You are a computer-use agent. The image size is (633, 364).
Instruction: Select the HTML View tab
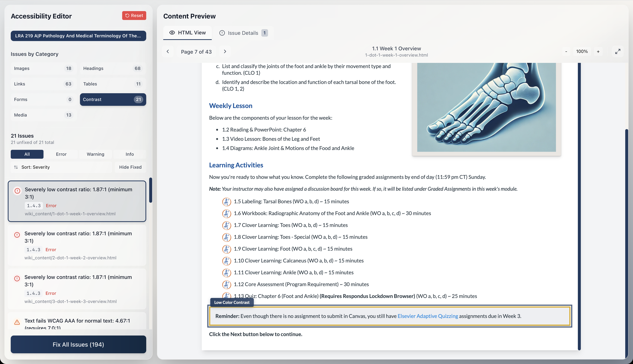[187, 33]
